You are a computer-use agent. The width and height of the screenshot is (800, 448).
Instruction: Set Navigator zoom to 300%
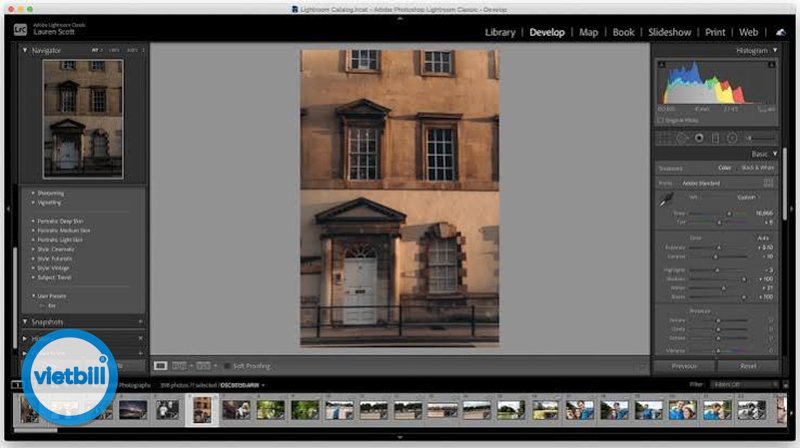click(x=132, y=50)
